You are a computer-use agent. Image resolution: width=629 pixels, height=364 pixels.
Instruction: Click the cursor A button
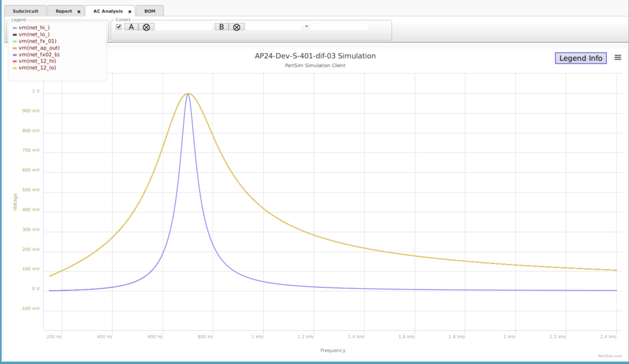(x=131, y=27)
